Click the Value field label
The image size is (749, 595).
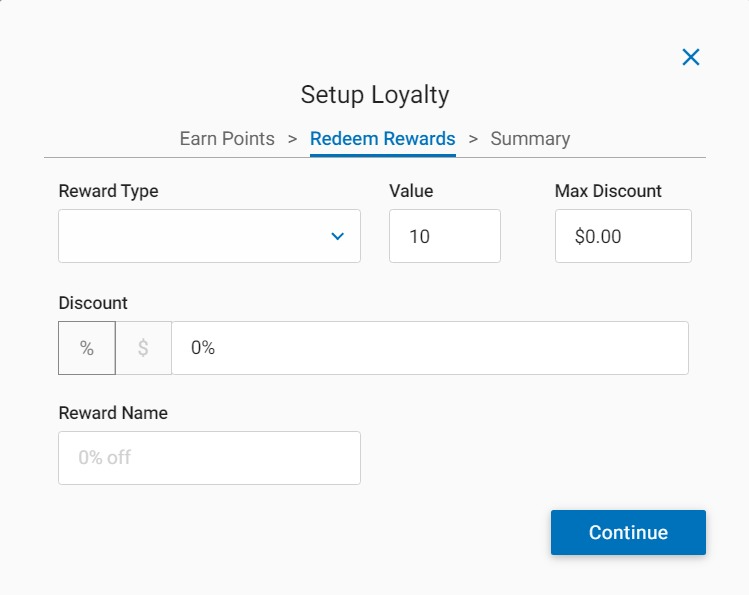coord(411,191)
